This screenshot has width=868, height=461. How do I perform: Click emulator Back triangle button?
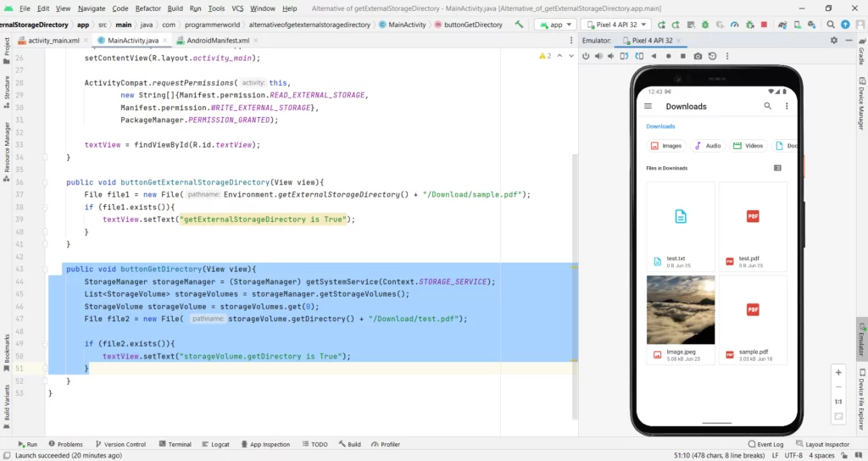pos(654,56)
